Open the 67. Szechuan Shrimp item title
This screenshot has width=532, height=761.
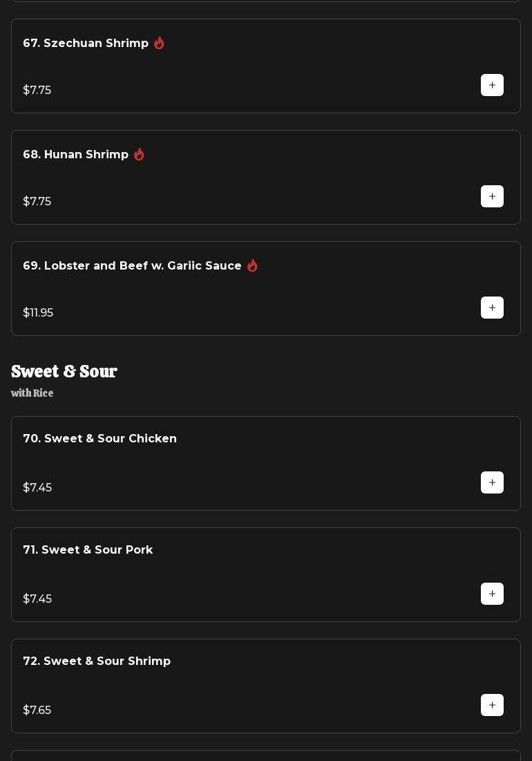[86, 43]
